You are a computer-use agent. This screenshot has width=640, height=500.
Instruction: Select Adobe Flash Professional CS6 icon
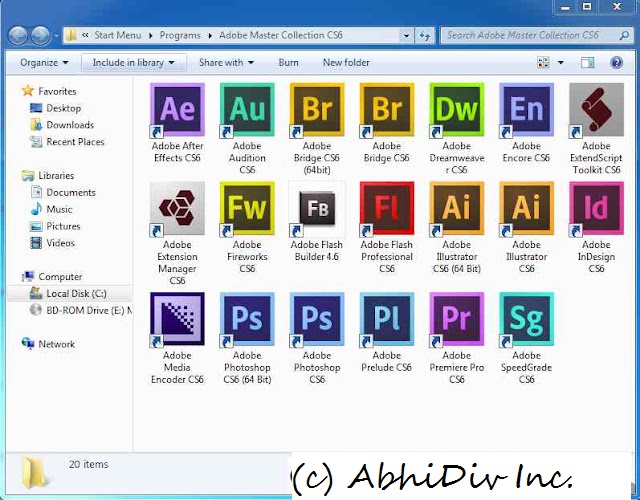(387, 209)
